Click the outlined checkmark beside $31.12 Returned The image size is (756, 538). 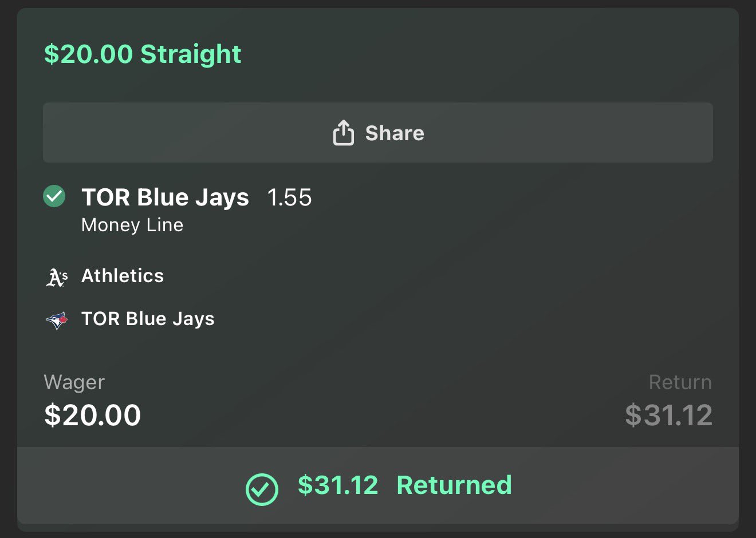(x=262, y=489)
